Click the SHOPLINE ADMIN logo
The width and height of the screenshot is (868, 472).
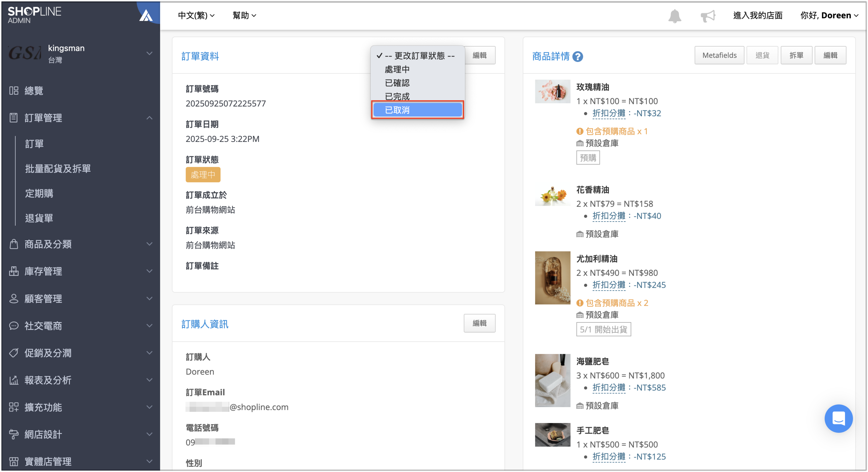[34, 15]
